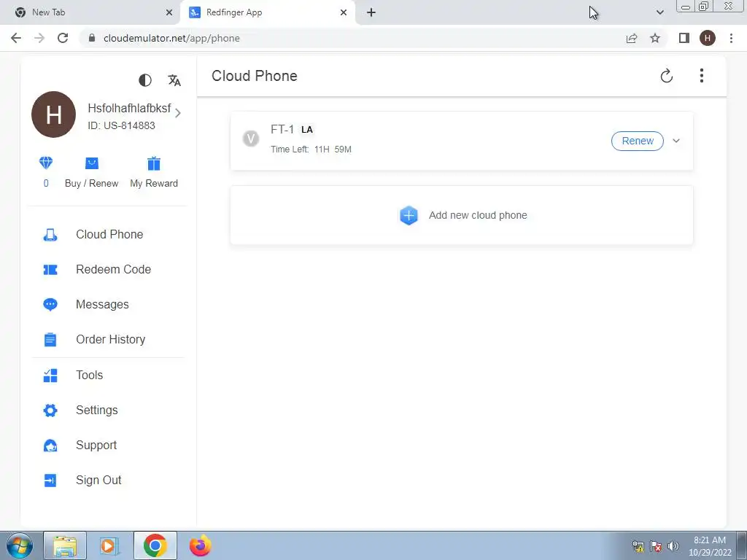The image size is (747, 560).
Task: Open the Cloud Phone three-dot menu
Action: click(x=701, y=75)
